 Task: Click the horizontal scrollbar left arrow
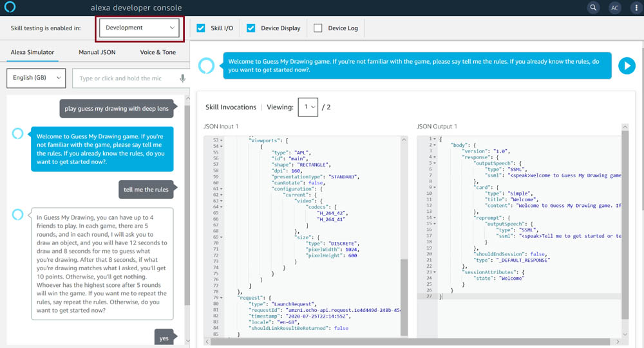click(x=207, y=342)
